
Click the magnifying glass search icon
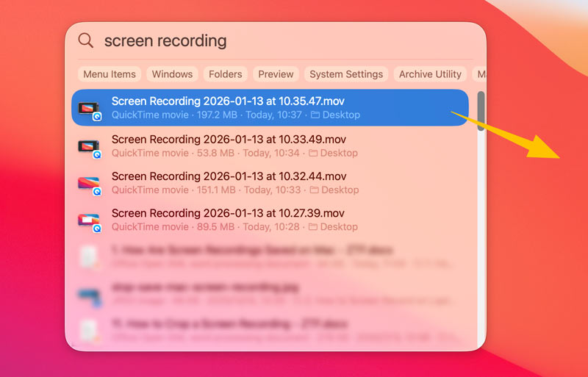[x=86, y=40]
